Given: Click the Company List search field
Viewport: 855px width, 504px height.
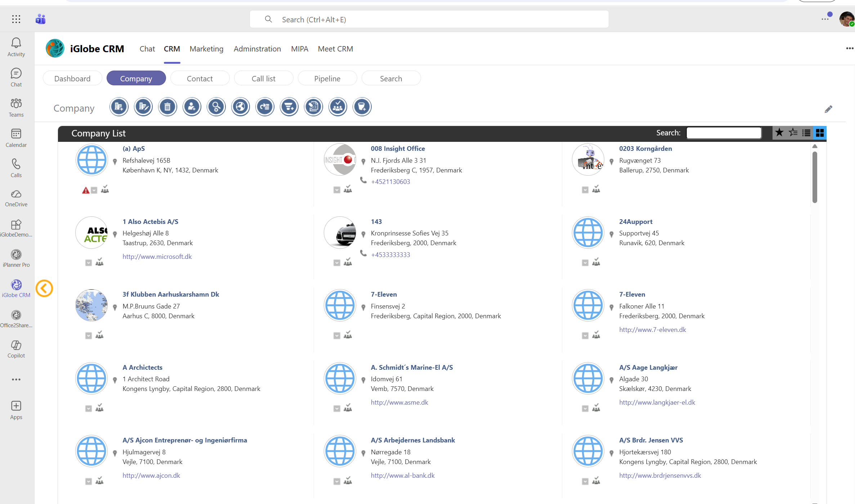Looking at the screenshot, I should 724,133.
